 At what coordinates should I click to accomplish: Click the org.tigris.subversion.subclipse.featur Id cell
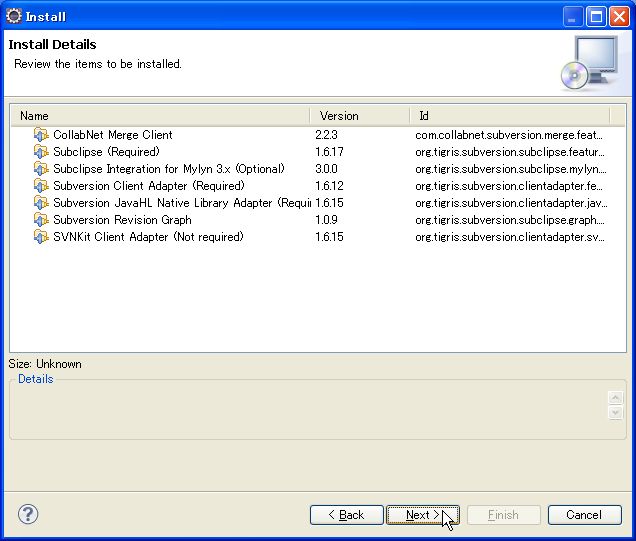510,152
